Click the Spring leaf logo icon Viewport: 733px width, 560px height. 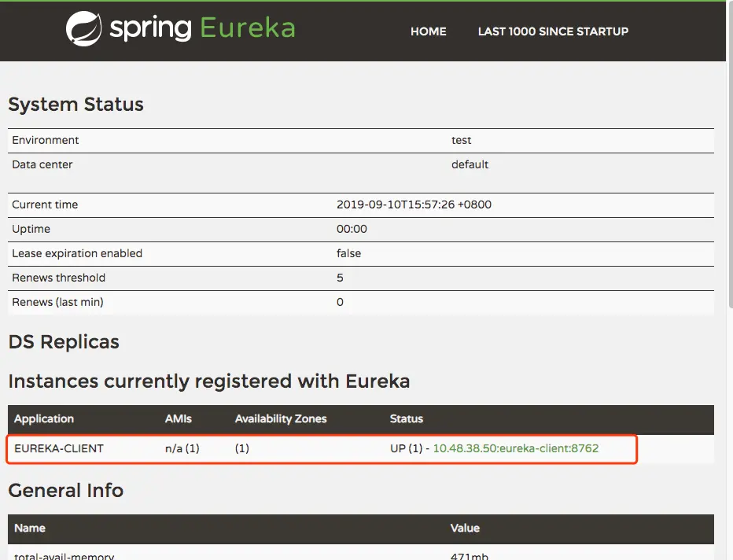pyautogui.click(x=83, y=28)
